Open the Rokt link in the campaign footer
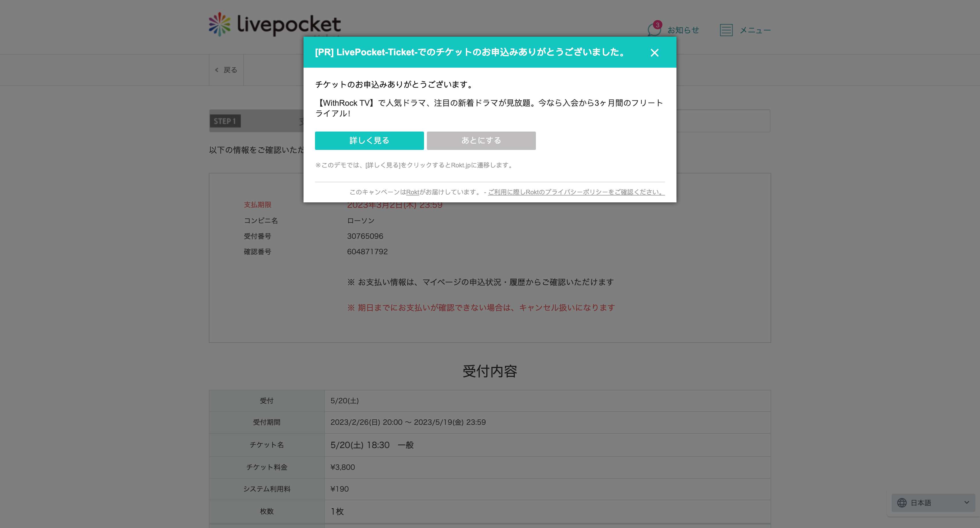 point(413,192)
